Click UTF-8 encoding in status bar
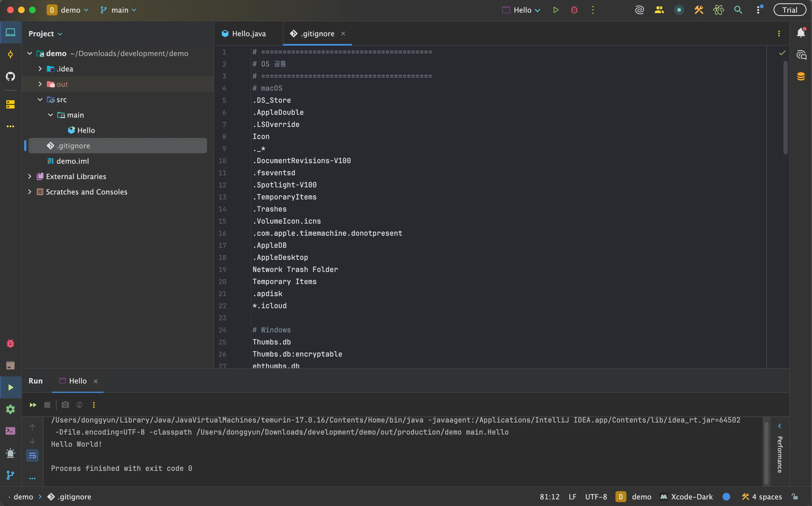This screenshot has width=812, height=506. point(596,497)
